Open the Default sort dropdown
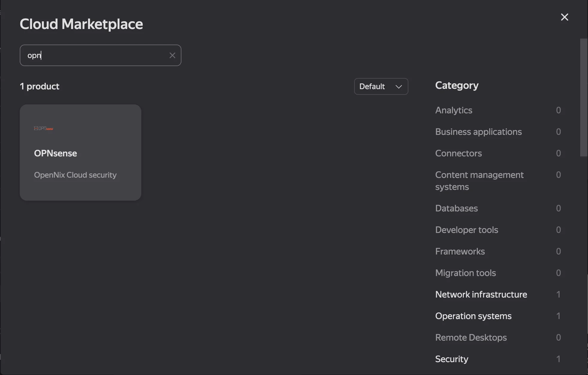 [x=381, y=86]
